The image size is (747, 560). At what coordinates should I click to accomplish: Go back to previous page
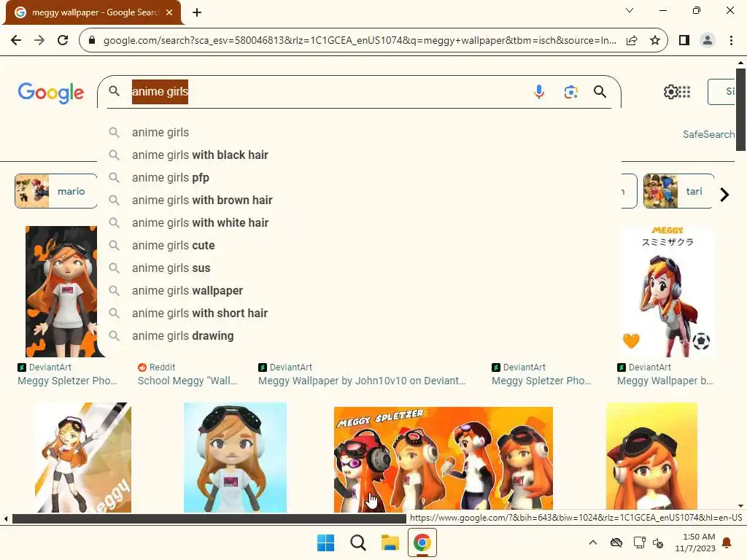16,40
